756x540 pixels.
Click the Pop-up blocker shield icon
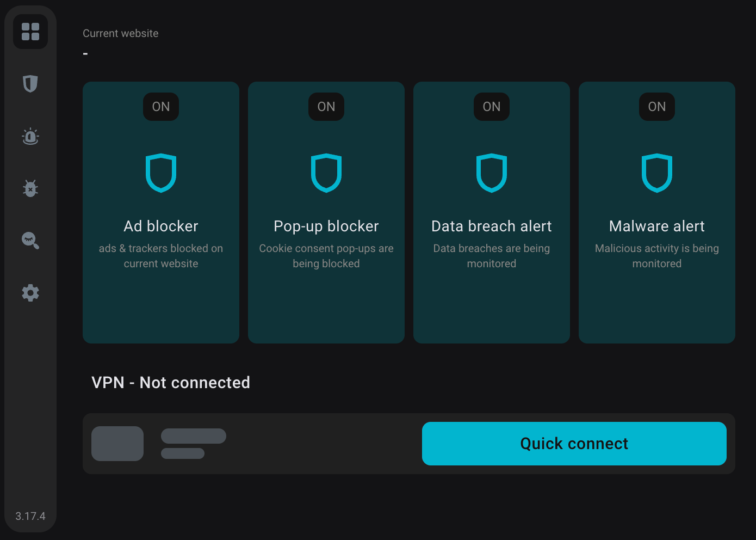326,173
